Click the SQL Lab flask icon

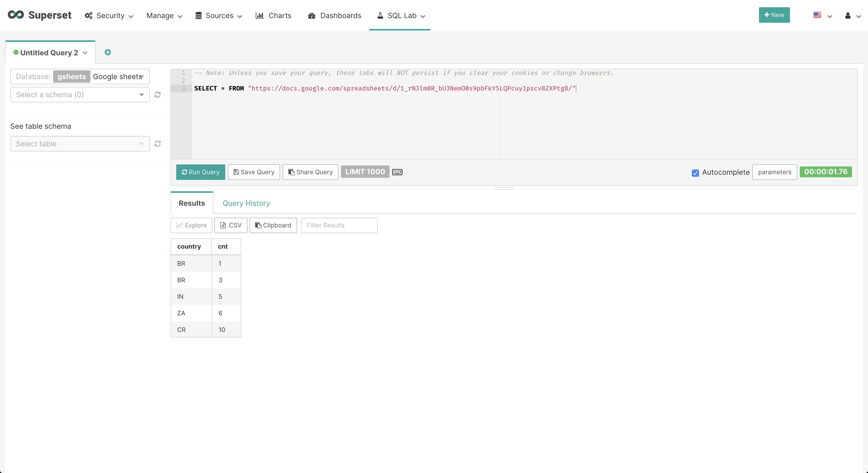pyautogui.click(x=380, y=15)
